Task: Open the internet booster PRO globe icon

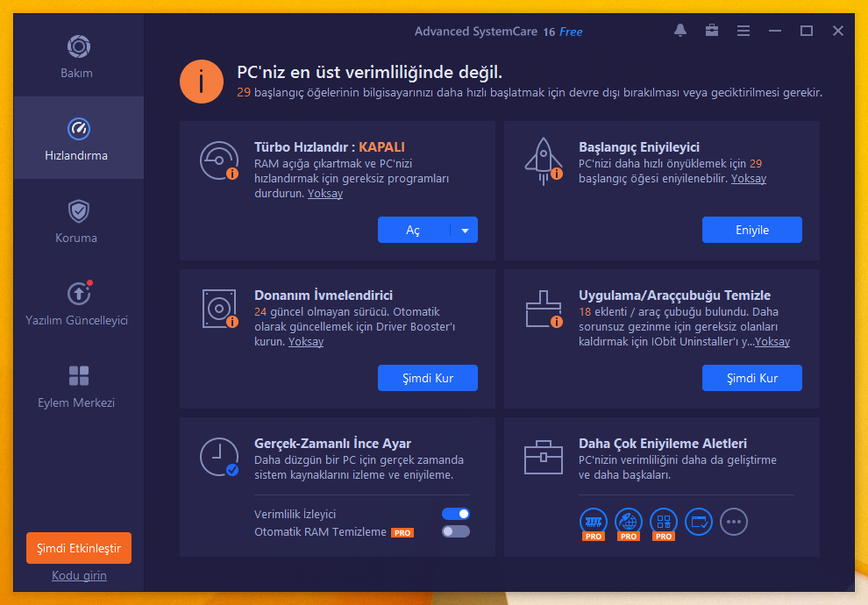Action: coord(629,523)
